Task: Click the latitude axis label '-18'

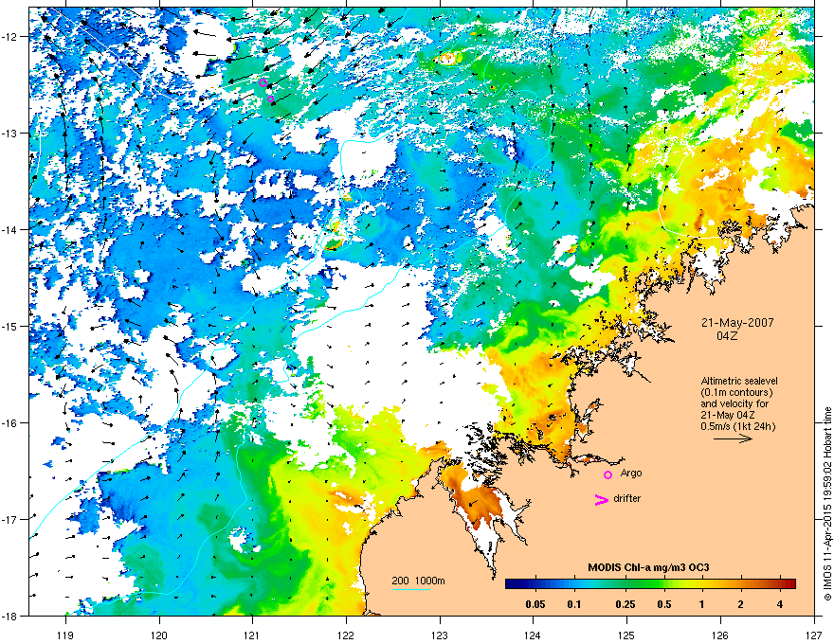Action: [x=11, y=616]
